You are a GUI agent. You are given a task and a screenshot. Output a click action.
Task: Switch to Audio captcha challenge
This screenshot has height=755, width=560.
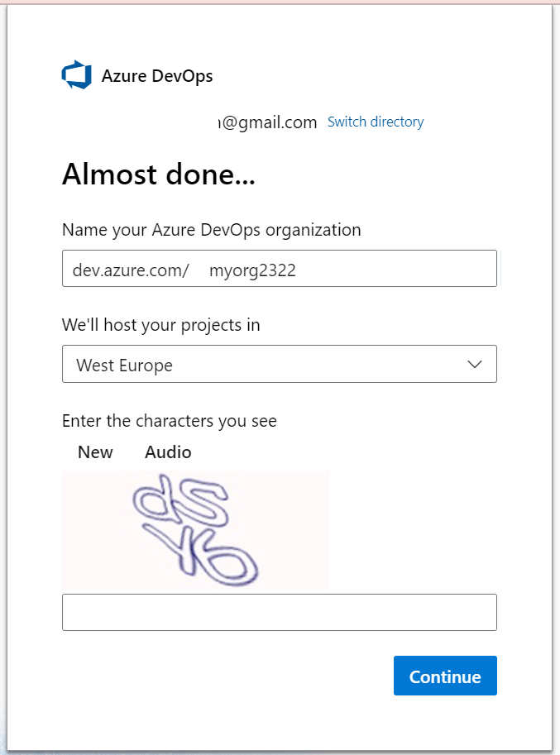168,452
